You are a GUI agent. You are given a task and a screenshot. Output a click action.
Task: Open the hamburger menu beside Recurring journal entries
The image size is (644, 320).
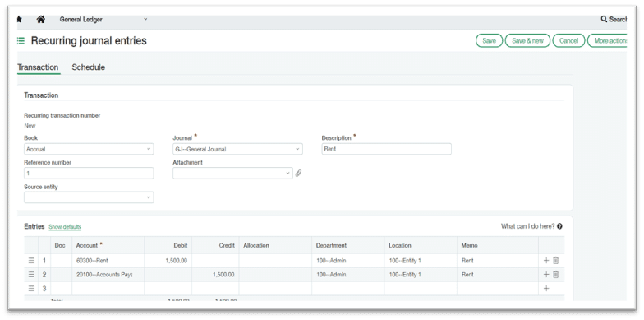coord(21,41)
